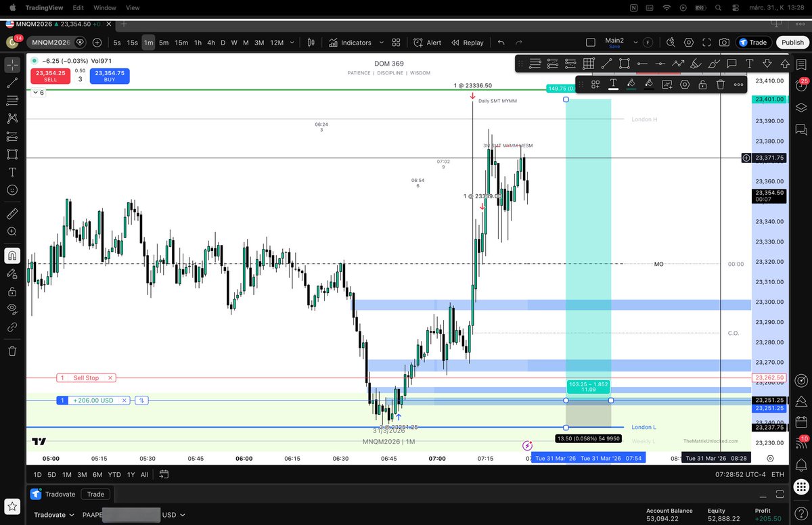The width and height of the screenshot is (812, 525).
Task: Click the undo arrow
Action: (501, 42)
